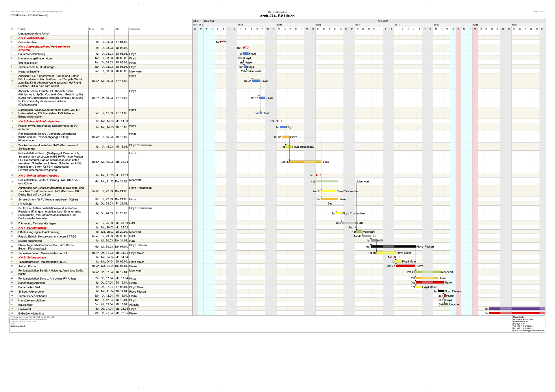The width and height of the screenshot is (555, 392).
Task: Click the Unternehmer column header
Action: [x=135, y=29]
